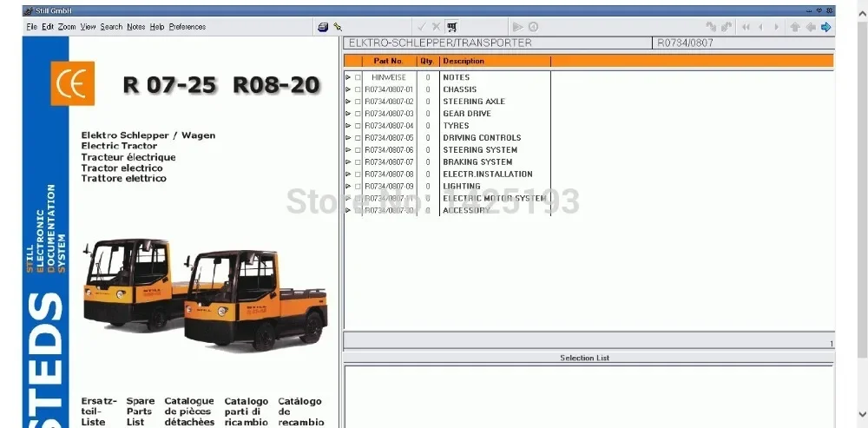The height and width of the screenshot is (428, 868).
Task: Select part number R0734/0807-06
Action: coord(389,150)
